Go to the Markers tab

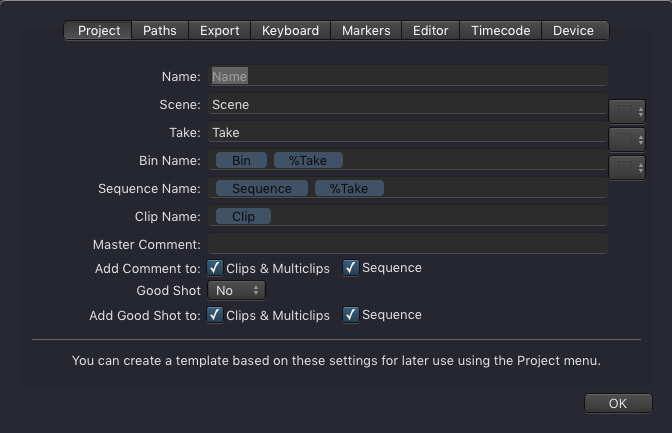366,30
